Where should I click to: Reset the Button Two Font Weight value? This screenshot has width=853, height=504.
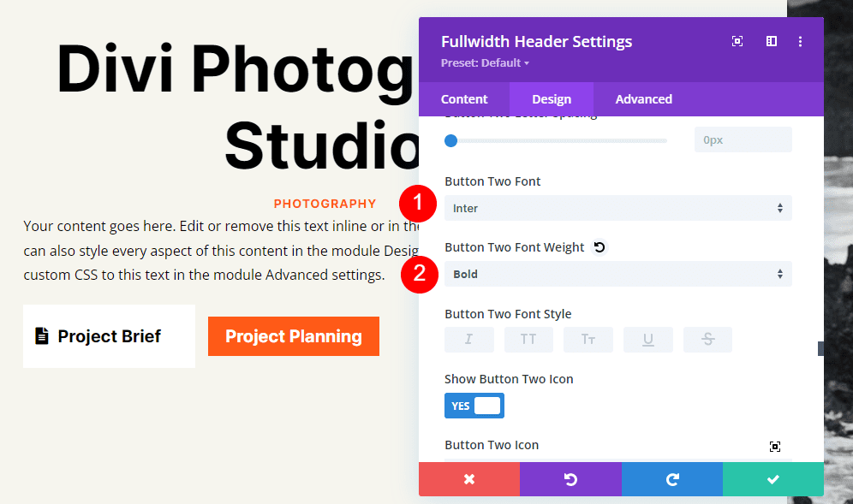click(599, 246)
